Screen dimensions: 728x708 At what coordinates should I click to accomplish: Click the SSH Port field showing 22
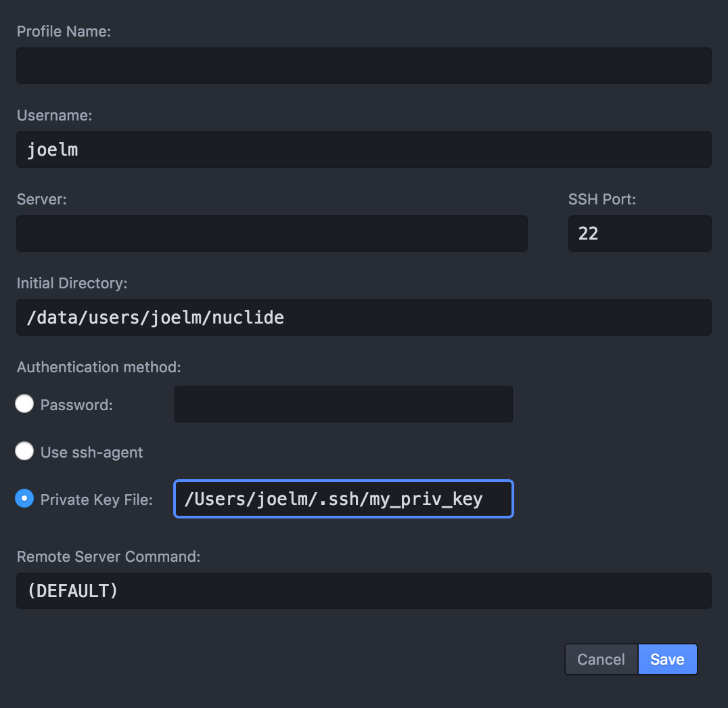pyautogui.click(x=640, y=234)
